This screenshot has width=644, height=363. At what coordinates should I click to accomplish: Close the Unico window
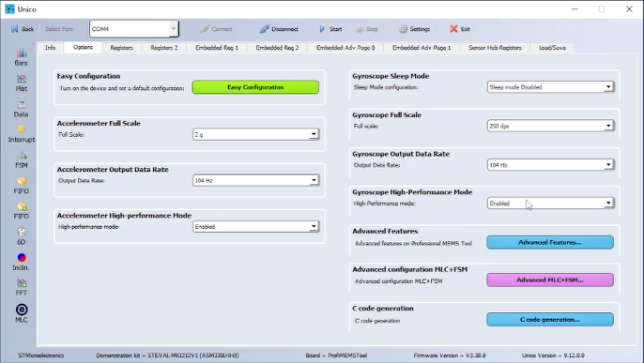click(x=629, y=9)
